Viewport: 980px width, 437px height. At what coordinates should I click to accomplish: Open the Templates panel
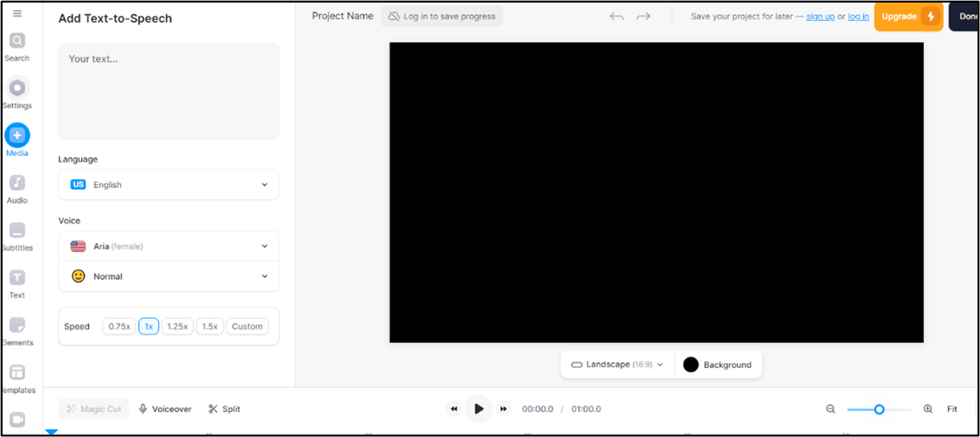tap(17, 377)
